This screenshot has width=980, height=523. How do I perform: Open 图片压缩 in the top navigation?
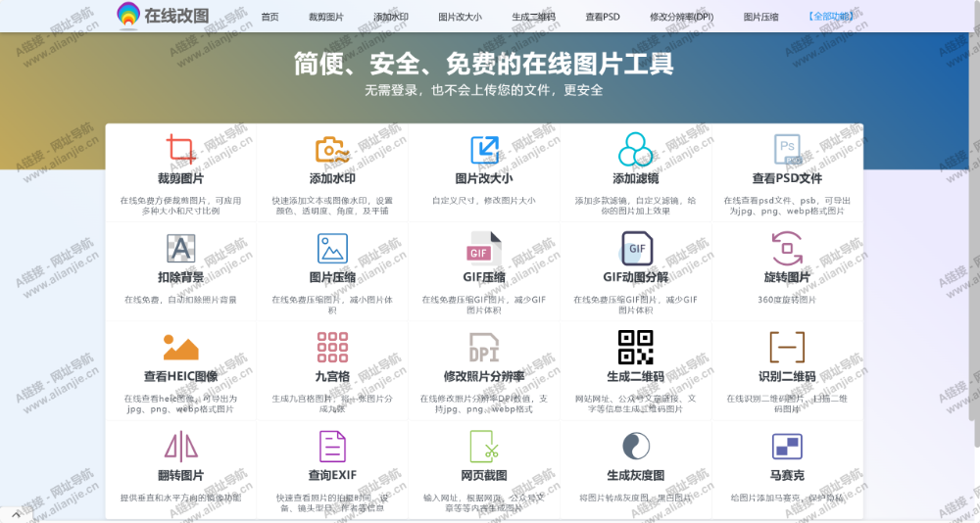point(760,17)
